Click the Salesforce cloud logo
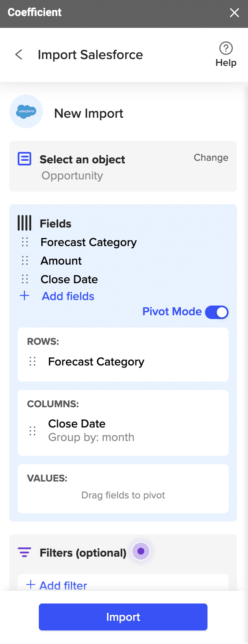 tap(26, 112)
